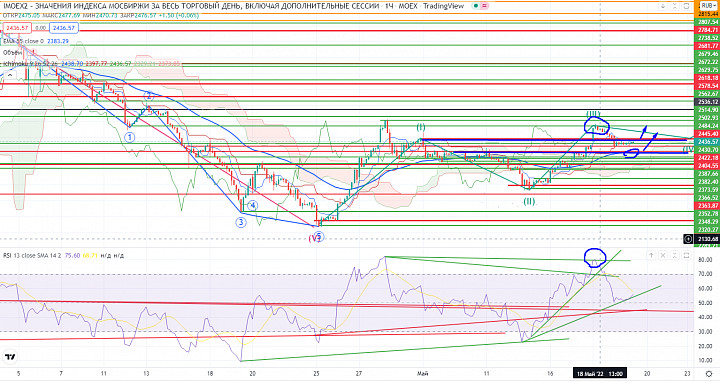Delete the RSI pane with the X icon

(663, 255)
